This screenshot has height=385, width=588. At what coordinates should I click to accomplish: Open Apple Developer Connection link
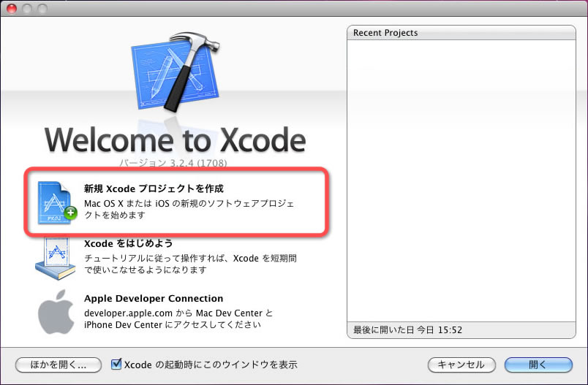(154, 299)
